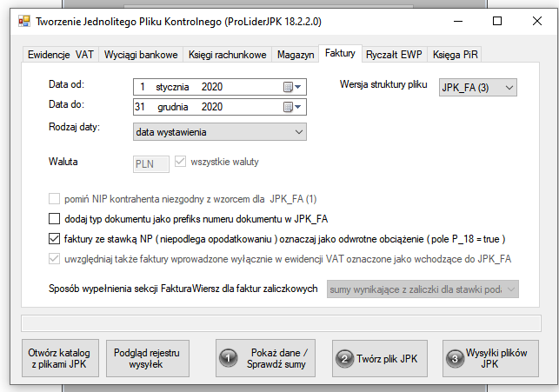Click Pokaż dane / Sprawdź sumy button
The width and height of the screenshot is (559, 392).
pyautogui.click(x=266, y=358)
